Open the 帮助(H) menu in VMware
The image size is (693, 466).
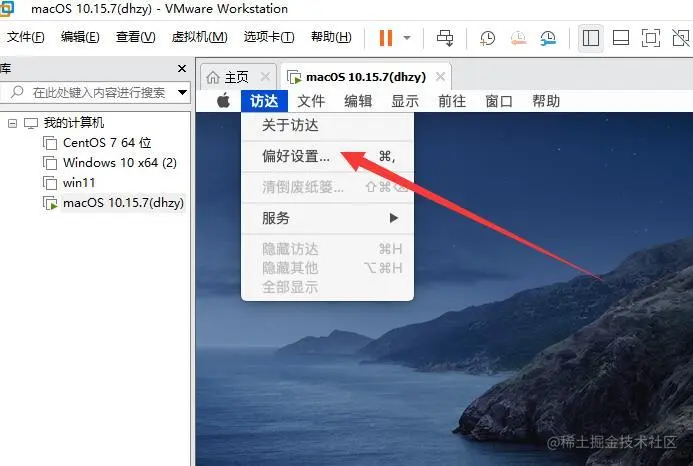click(331, 37)
